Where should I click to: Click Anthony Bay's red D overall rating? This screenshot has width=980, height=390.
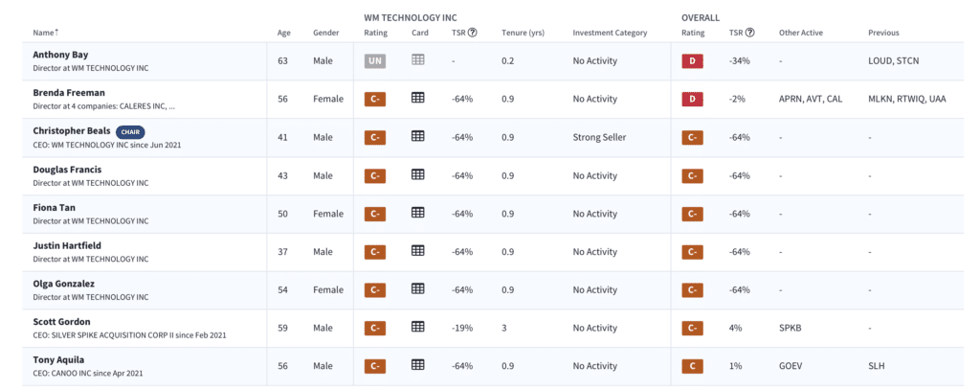point(692,61)
